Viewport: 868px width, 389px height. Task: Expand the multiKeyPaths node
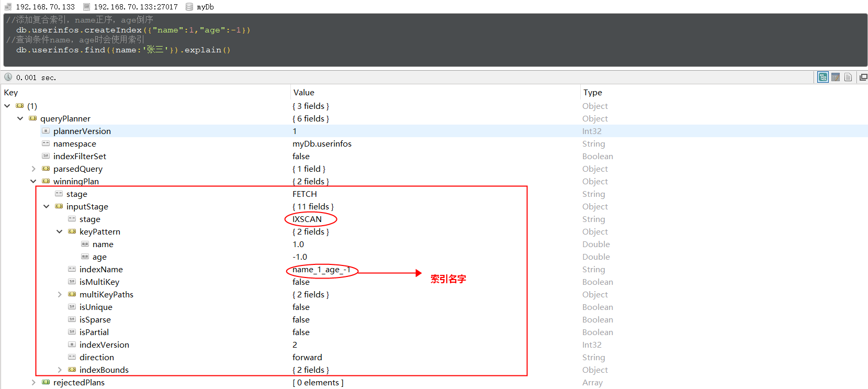[x=60, y=294]
